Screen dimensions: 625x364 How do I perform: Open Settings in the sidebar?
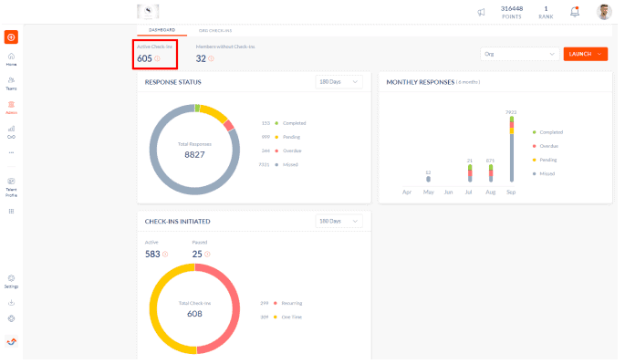pos(11,281)
